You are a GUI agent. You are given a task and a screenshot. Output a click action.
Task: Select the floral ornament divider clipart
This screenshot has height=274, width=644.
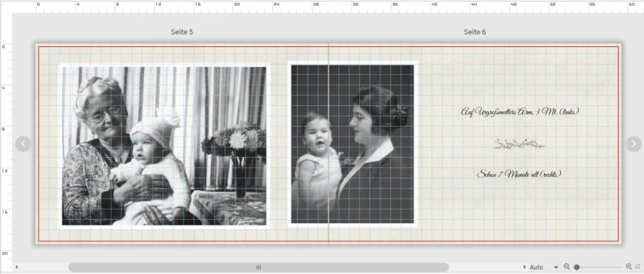(519, 145)
